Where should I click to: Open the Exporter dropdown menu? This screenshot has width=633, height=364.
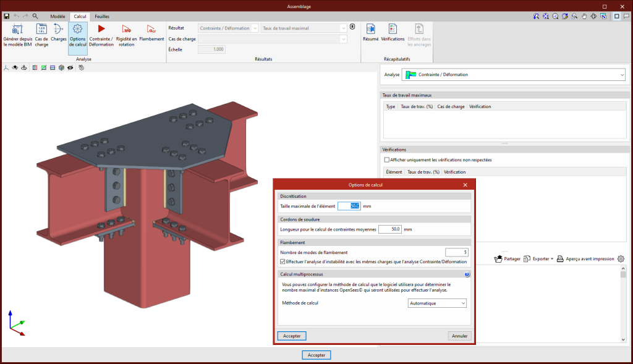coord(538,259)
